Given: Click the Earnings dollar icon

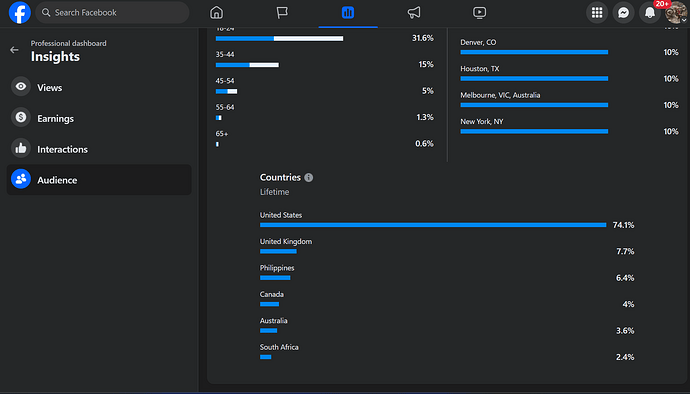Looking at the screenshot, I should [21, 117].
